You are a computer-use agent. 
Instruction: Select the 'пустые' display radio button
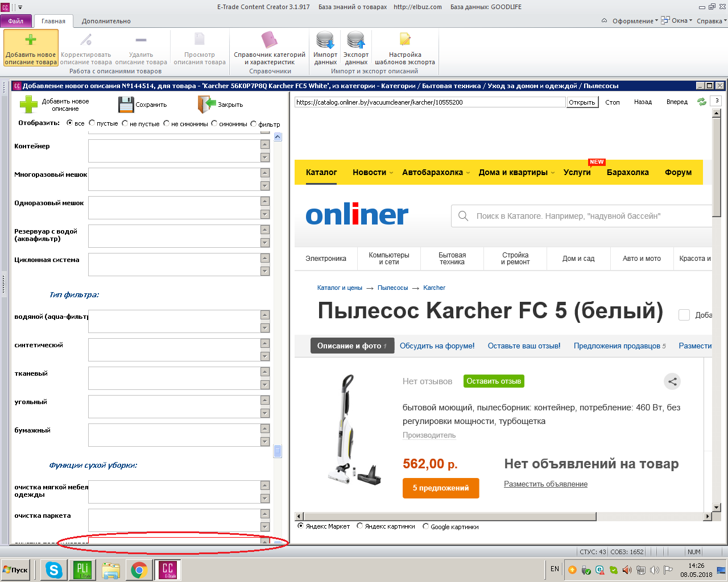92,123
